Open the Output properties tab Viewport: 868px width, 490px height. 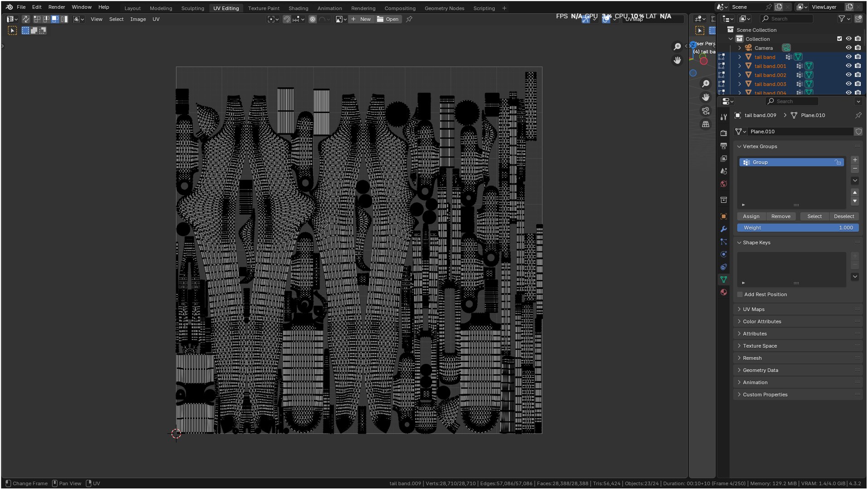pos(723,146)
